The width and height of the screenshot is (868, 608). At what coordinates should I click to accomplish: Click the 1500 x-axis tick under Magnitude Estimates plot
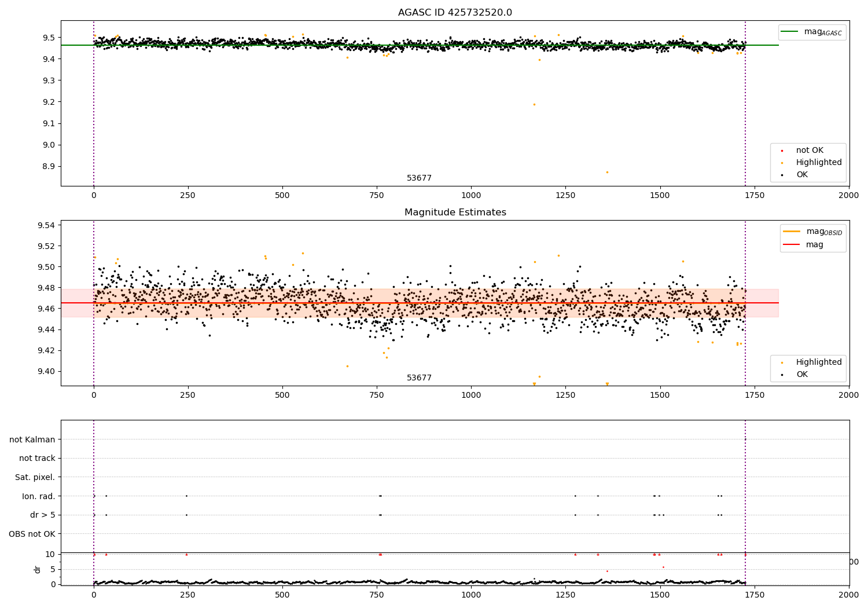click(660, 395)
